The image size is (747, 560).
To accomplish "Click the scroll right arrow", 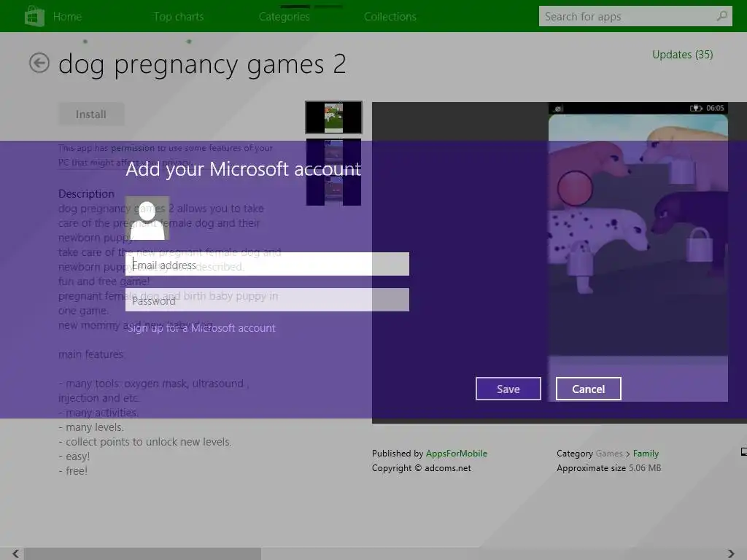I will 731,553.
